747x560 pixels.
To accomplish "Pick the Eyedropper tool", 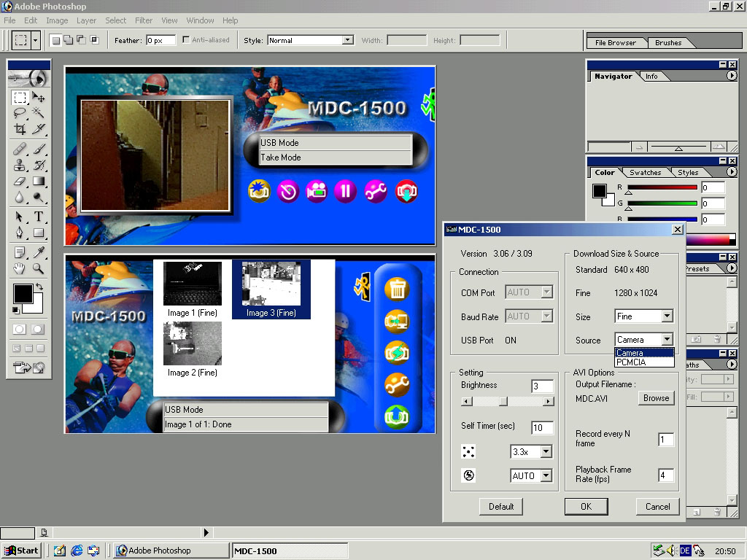I will tap(39, 252).
